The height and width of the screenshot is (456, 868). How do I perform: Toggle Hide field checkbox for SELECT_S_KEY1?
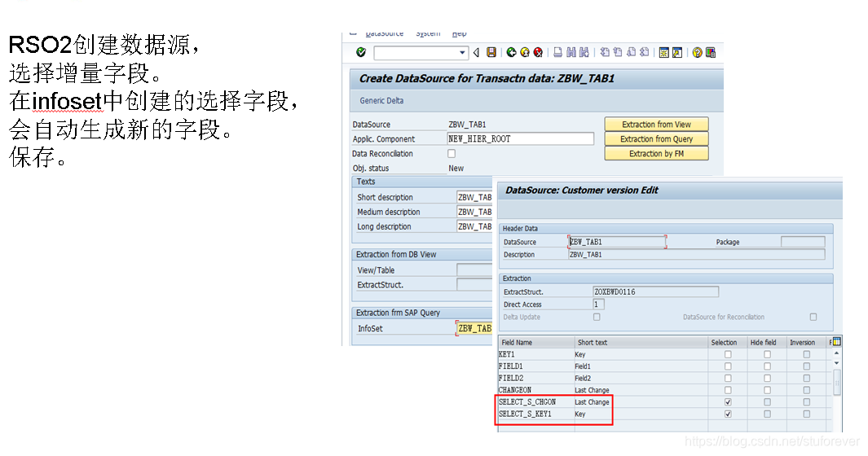coord(767,414)
